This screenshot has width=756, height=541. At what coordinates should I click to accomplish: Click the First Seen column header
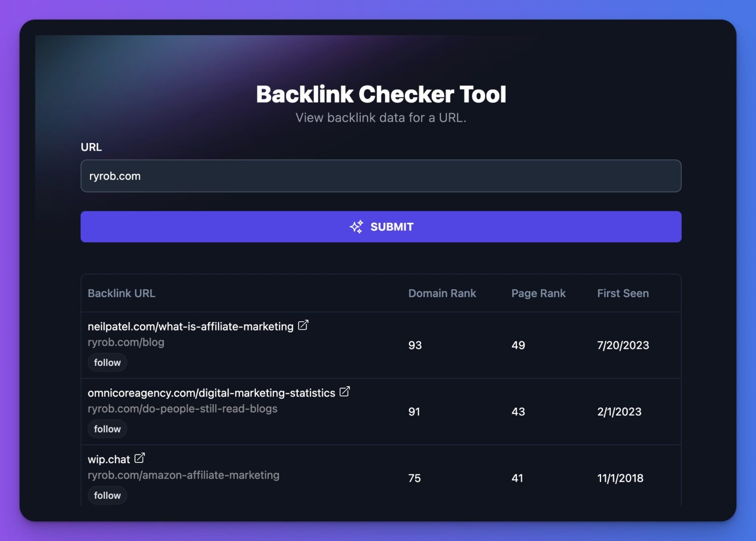[x=623, y=293]
